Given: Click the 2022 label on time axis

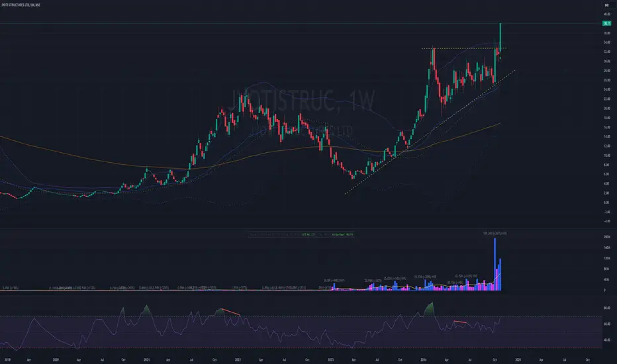Looking at the screenshot, I should [238, 359].
